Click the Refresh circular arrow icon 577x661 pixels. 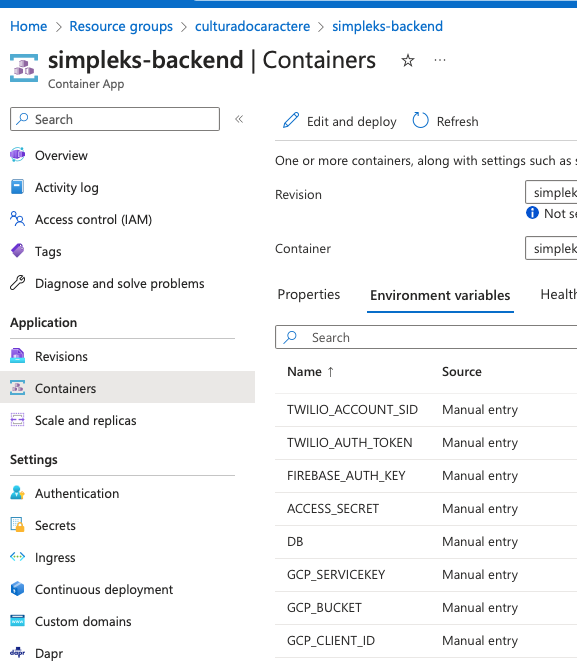coord(420,120)
